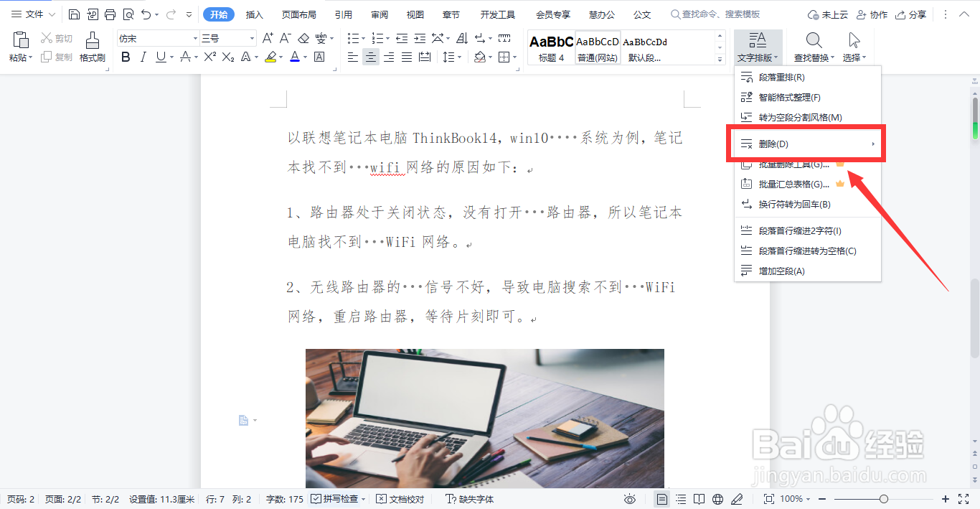Image resolution: width=980 pixels, height=509 pixels.
Task: Open Print Preview from quick access bar
Action: [128, 14]
